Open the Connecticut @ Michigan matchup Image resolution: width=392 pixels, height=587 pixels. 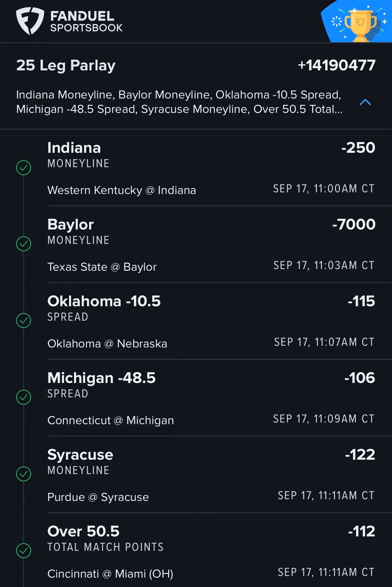tap(111, 420)
